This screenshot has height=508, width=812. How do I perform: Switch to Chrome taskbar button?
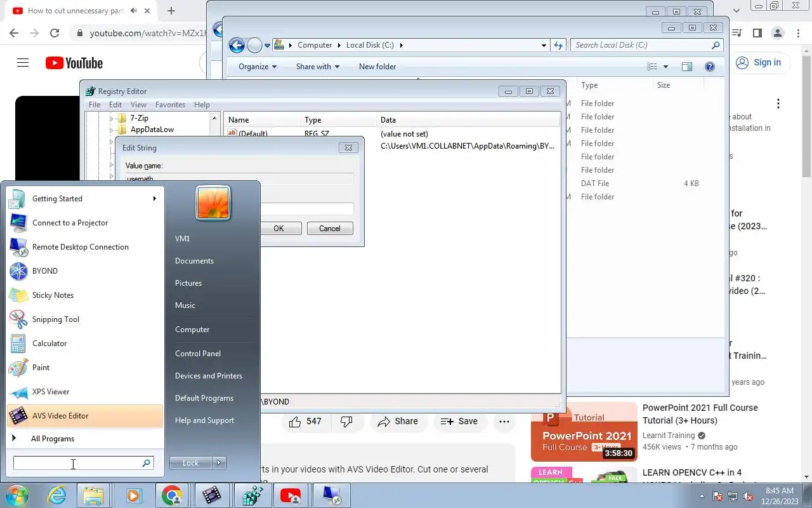coord(172,495)
